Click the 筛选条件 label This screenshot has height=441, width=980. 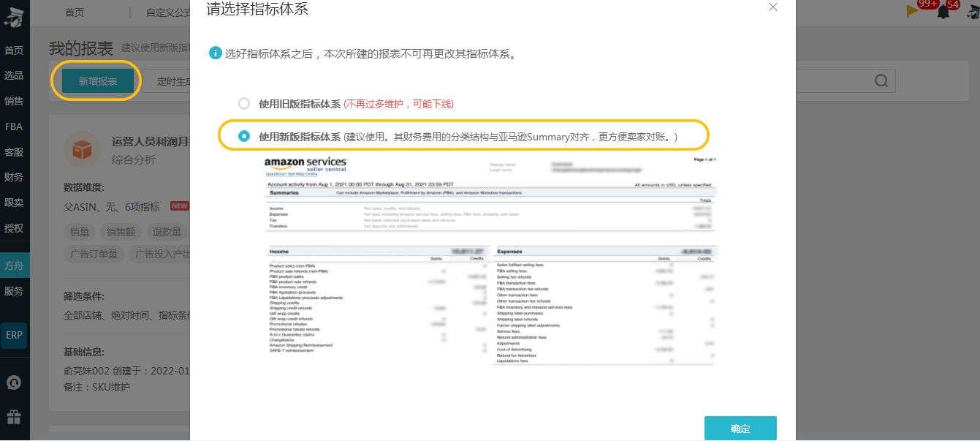coord(84,296)
